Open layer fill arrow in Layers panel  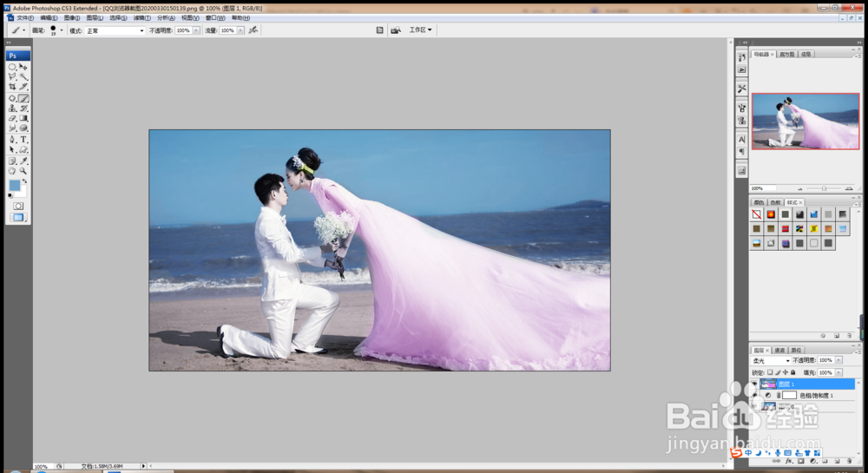(x=838, y=372)
